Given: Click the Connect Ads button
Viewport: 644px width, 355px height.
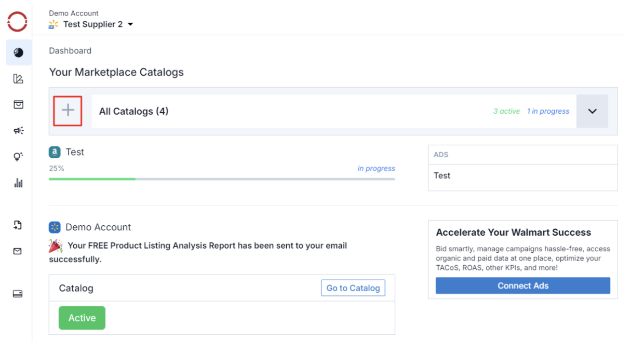Looking at the screenshot, I should pyautogui.click(x=522, y=286).
